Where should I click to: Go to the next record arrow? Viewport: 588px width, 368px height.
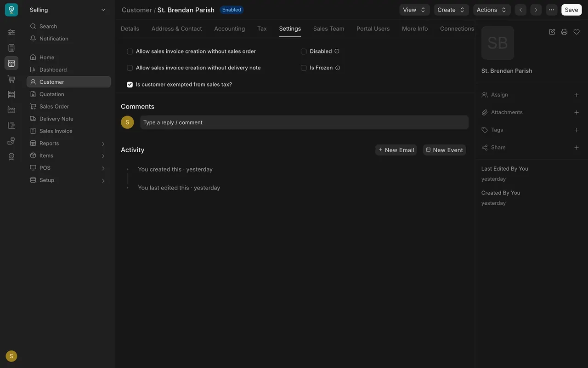[536, 10]
